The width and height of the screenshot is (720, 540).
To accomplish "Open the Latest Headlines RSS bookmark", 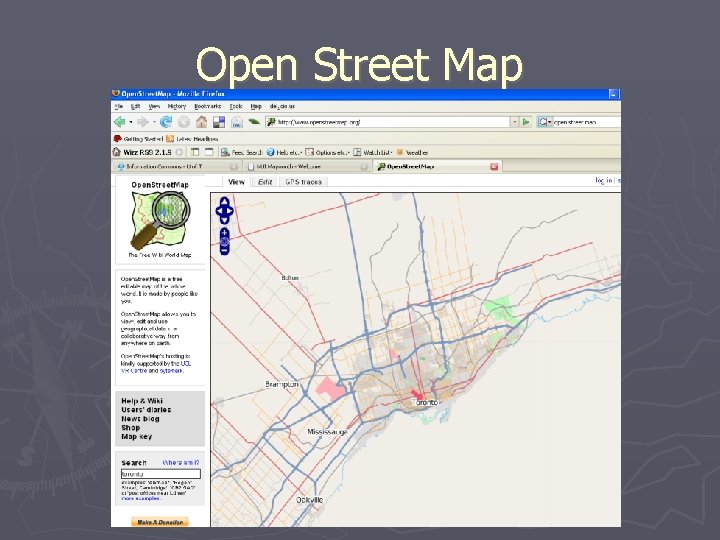I will coord(192,139).
